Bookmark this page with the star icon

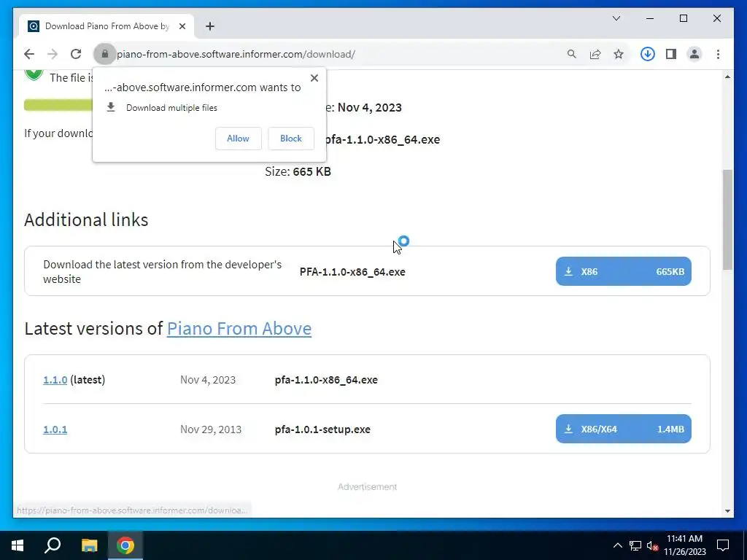click(619, 54)
